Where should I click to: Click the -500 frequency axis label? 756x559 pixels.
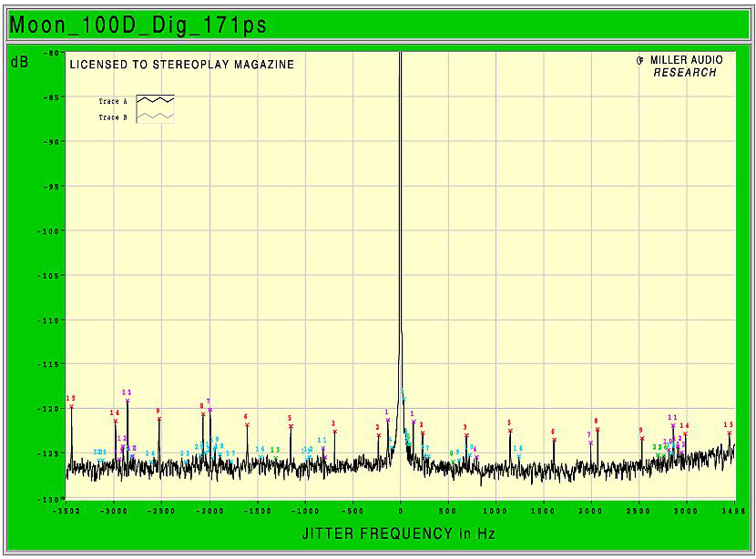coord(352,511)
